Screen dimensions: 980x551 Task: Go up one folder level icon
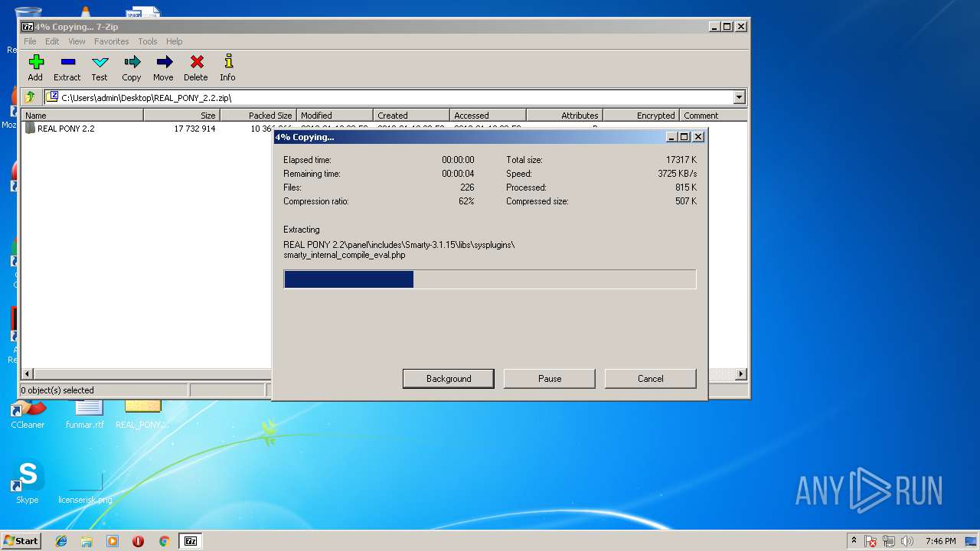click(30, 97)
